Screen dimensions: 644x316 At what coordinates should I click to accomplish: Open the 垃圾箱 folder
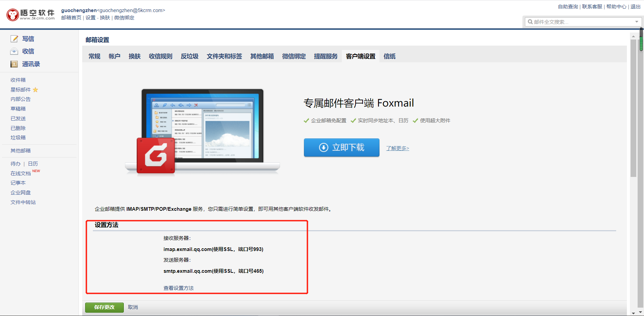click(x=18, y=138)
